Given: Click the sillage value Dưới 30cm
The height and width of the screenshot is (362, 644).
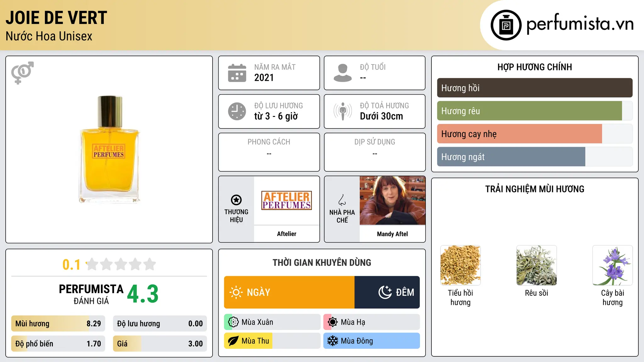Looking at the screenshot, I should 381,116.
